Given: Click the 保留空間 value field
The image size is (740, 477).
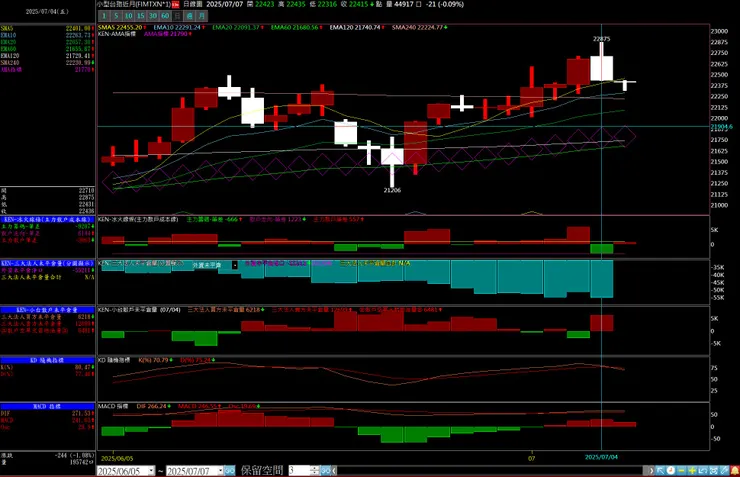Looking at the screenshot, I should [299, 471].
